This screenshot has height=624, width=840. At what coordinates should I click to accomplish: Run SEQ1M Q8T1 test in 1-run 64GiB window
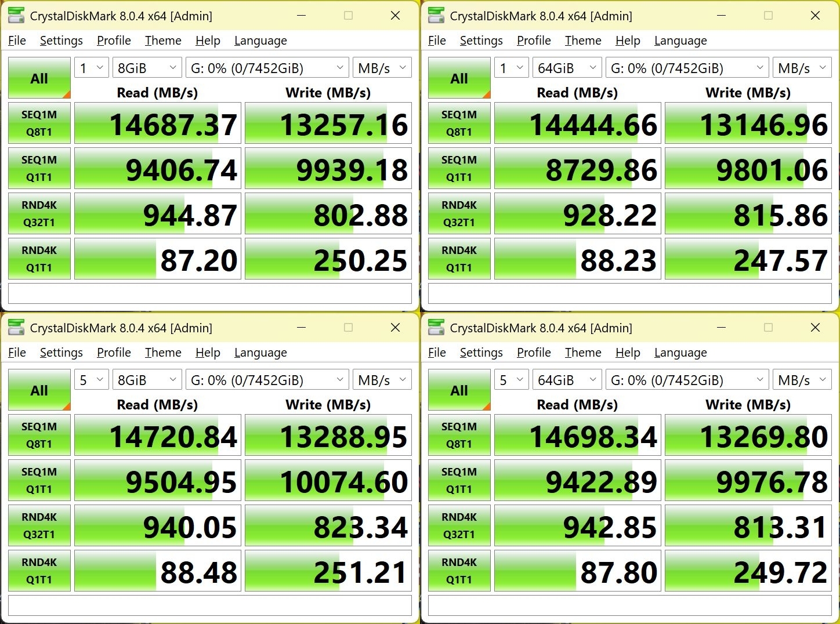(459, 124)
